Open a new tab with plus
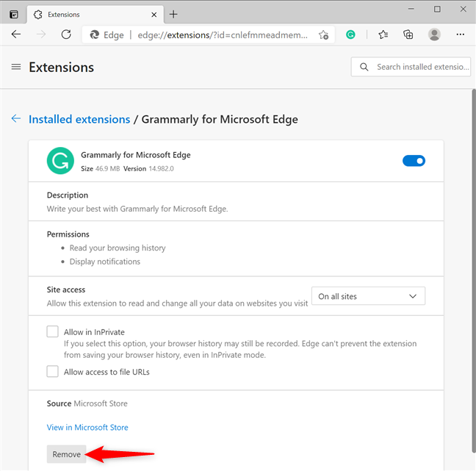The height and width of the screenshot is (471, 476). 173,14
